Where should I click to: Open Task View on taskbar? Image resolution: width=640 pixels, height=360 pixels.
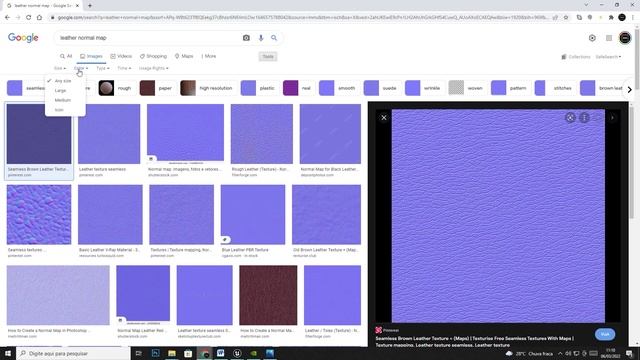coord(138,353)
